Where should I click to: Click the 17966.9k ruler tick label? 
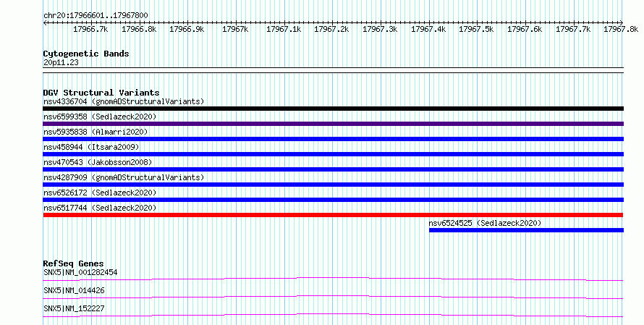pyautogui.click(x=187, y=29)
